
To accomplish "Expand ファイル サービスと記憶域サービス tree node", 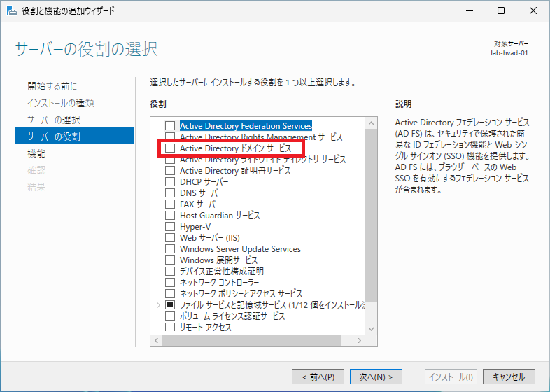I will click(x=158, y=305).
